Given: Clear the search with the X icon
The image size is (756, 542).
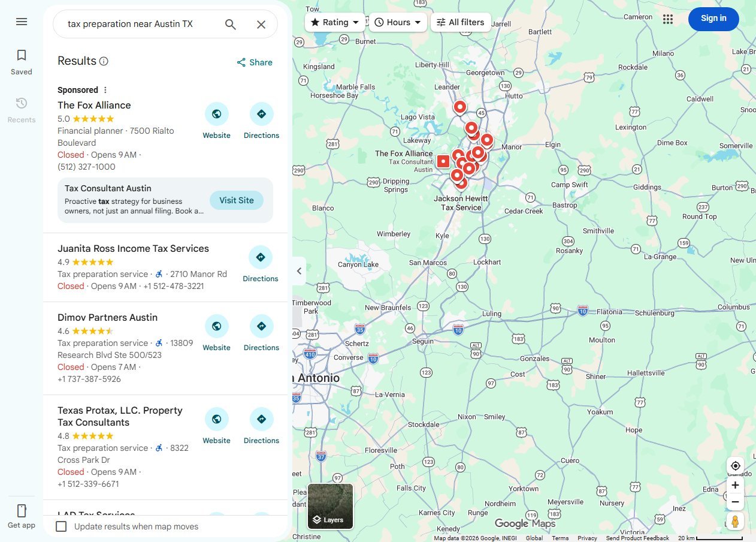Looking at the screenshot, I should 261,24.
